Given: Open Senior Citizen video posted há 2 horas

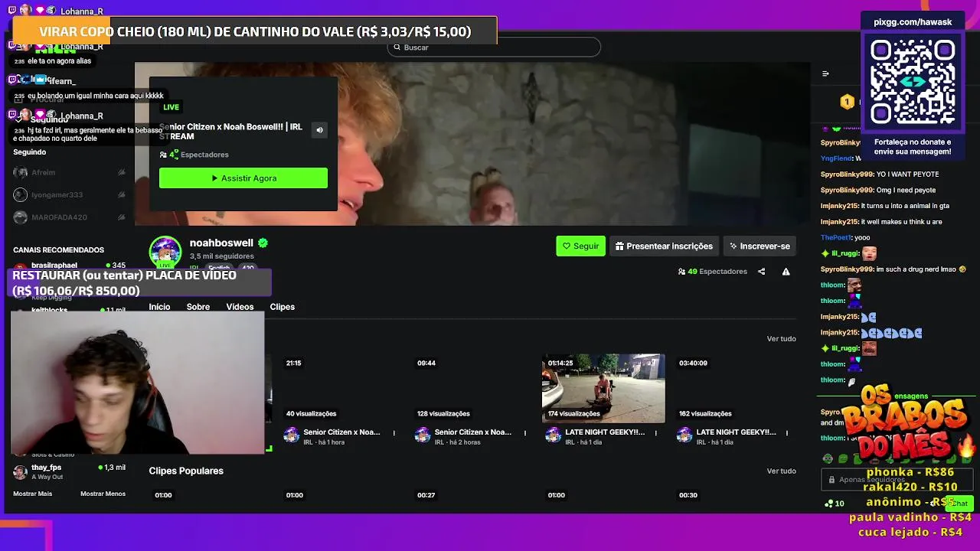Looking at the screenshot, I should click(x=472, y=432).
